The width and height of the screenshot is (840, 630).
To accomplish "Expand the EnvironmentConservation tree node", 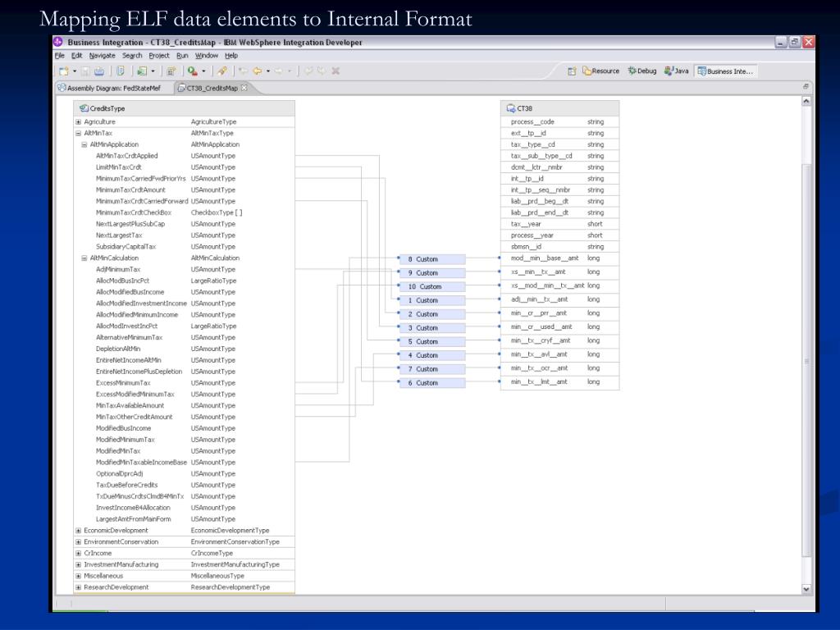I will (78, 541).
